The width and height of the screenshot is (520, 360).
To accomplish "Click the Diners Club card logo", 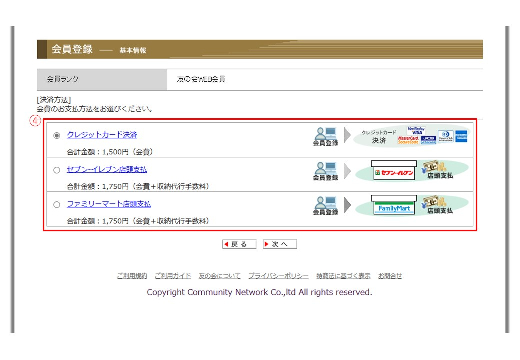I will (x=446, y=136).
